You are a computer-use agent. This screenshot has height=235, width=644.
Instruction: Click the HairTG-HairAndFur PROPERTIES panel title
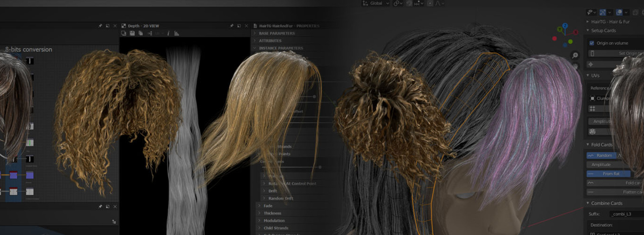(289, 26)
